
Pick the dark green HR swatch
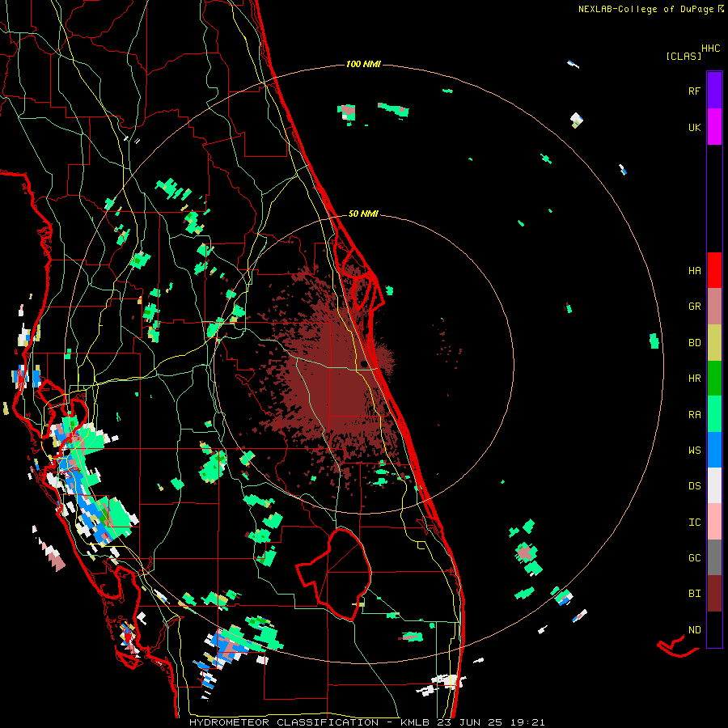[714, 379]
